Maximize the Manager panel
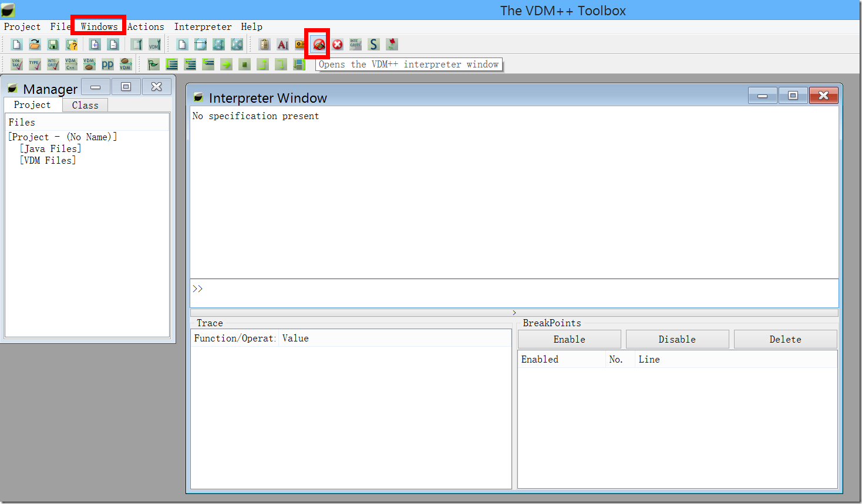 coord(126,87)
